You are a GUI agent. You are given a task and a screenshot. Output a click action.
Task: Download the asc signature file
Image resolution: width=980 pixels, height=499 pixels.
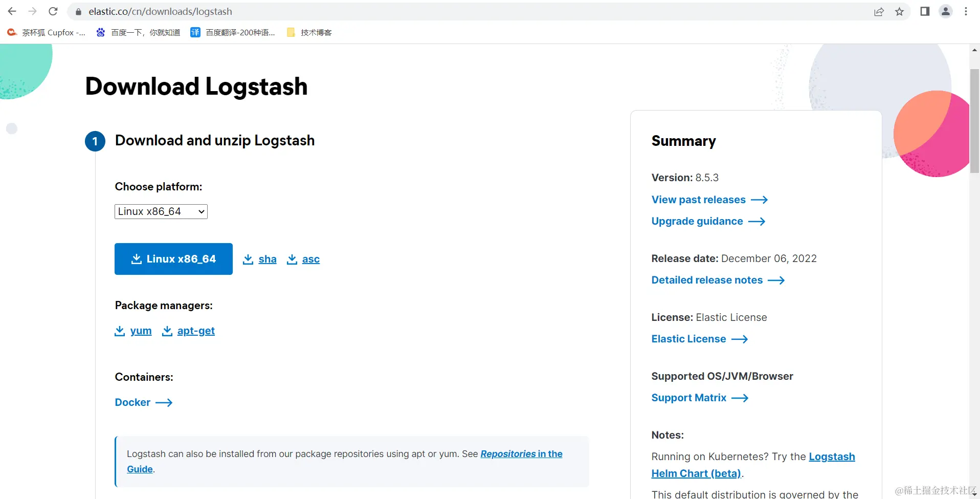(303, 259)
